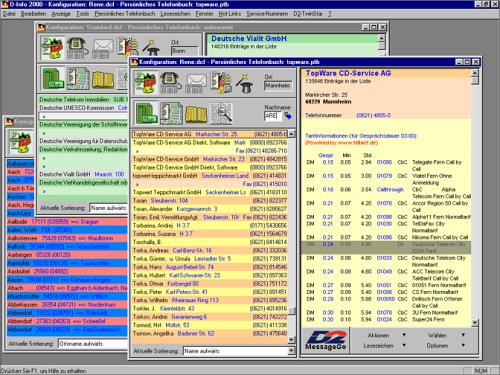The width and height of the screenshot is (500, 375).
Task: Click 01080 Telegate carrier prefix link
Action: click(x=384, y=162)
